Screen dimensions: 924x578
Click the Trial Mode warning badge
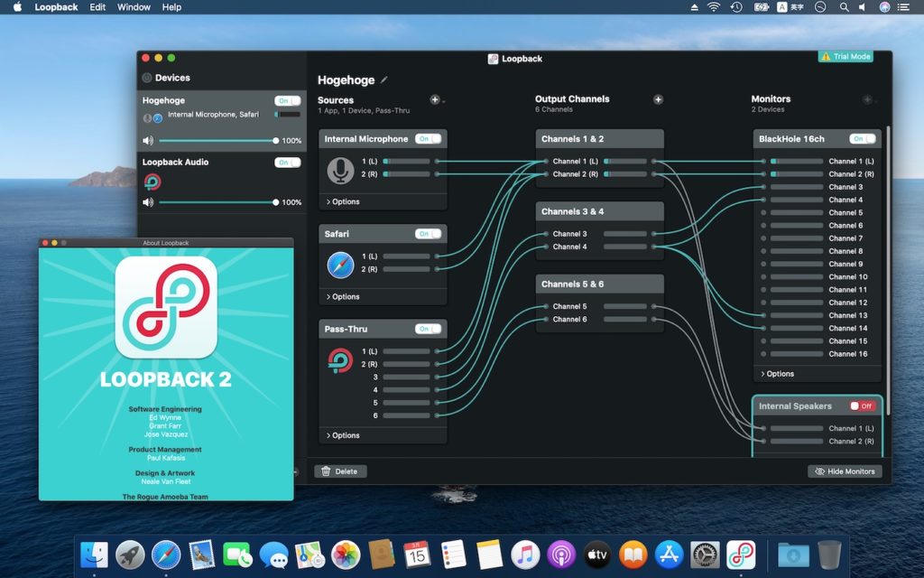(x=845, y=57)
